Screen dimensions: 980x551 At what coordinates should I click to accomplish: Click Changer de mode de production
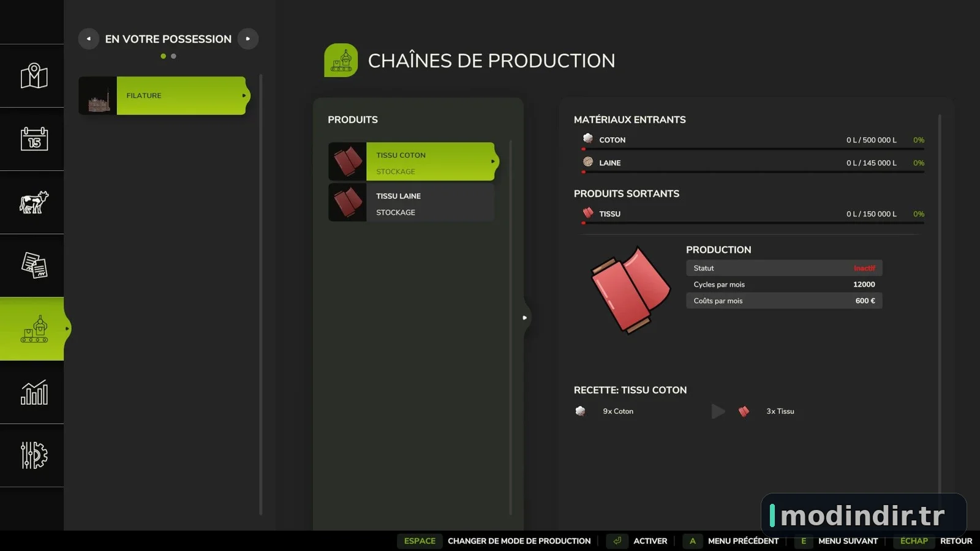(519, 541)
